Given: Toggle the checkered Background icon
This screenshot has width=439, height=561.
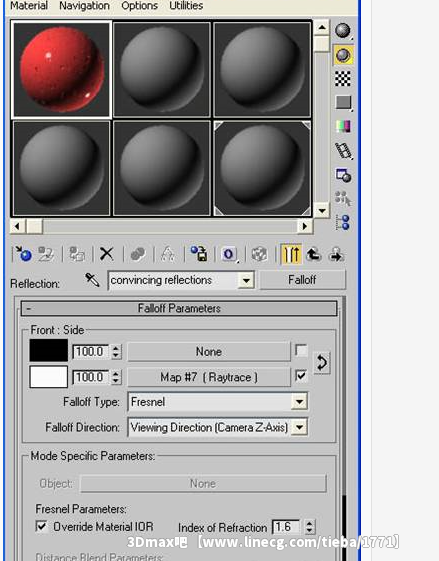Looking at the screenshot, I should (343, 79).
